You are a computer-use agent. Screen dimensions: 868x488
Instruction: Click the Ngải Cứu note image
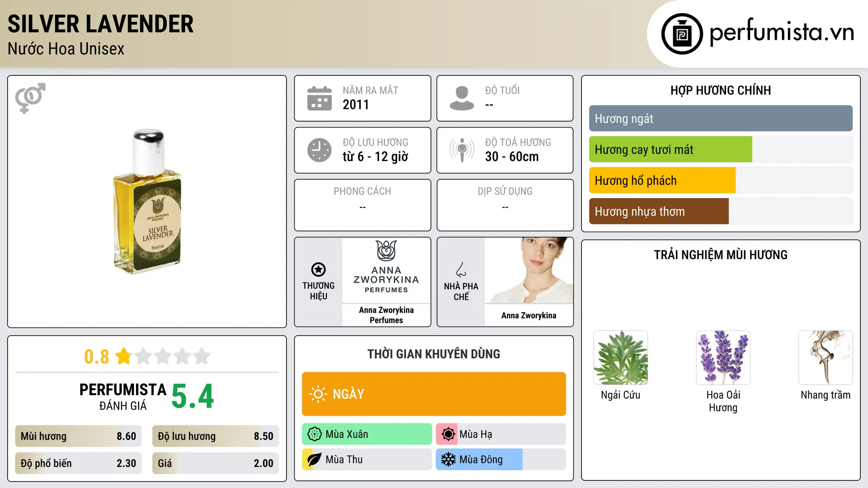coord(620,358)
